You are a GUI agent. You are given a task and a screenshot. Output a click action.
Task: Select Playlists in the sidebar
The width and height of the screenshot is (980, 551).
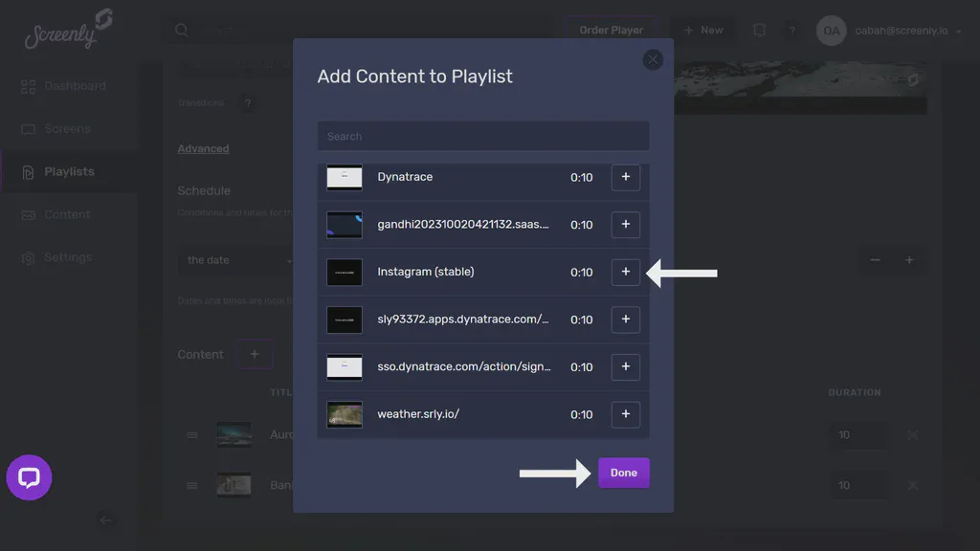coord(67,171)
